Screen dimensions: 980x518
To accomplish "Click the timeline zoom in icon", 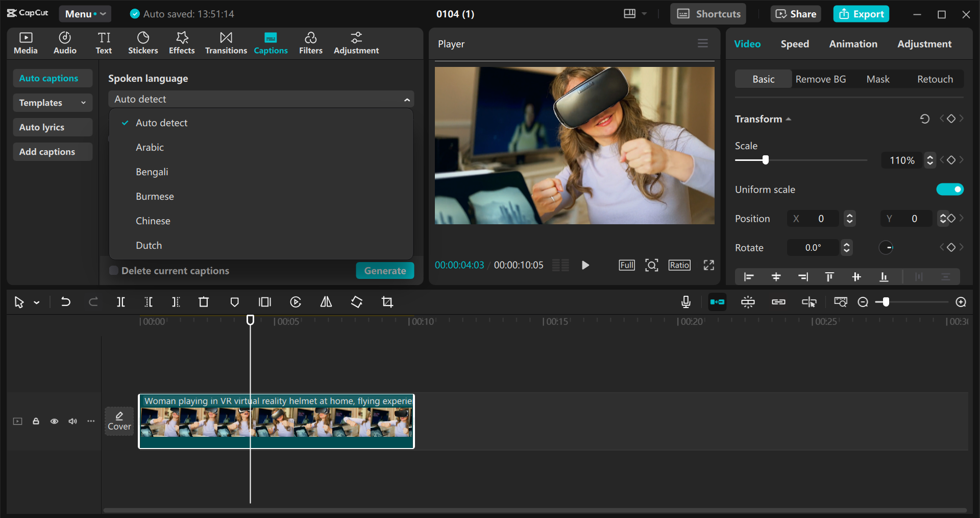I will 961,302.
